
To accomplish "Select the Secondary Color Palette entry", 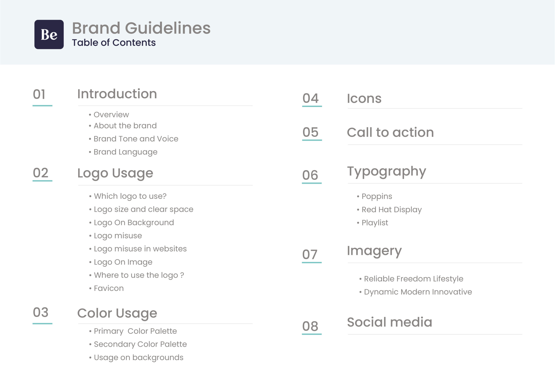I will tap(140, 344).
